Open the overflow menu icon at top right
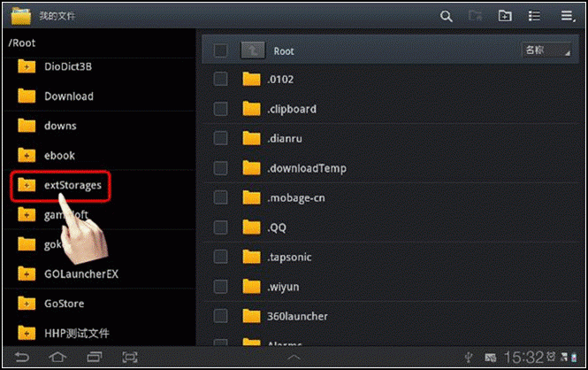 [568, 16]
